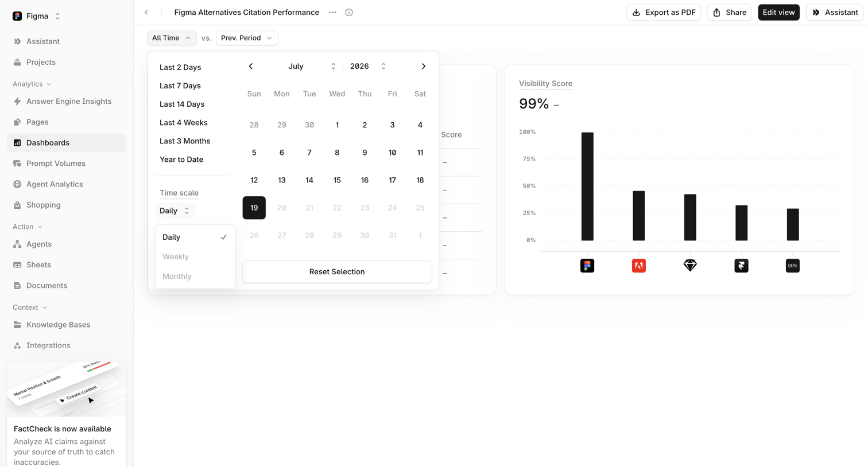Image resolution: width=868 pixels, height=467 pixels.
Task: Go to next month in calendar
Action: pyautogui.click(x=424, y=67)
